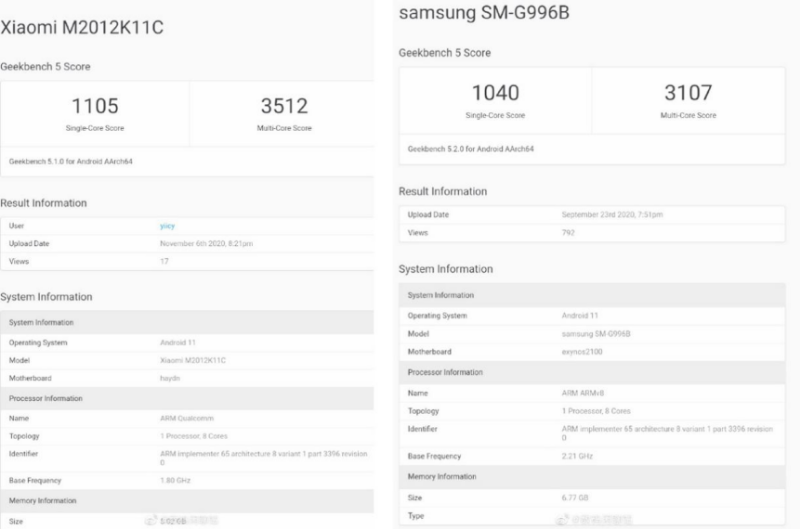Select Xiaomi single-core score 1105
This screenshot has width=801, height=530.
95,106
